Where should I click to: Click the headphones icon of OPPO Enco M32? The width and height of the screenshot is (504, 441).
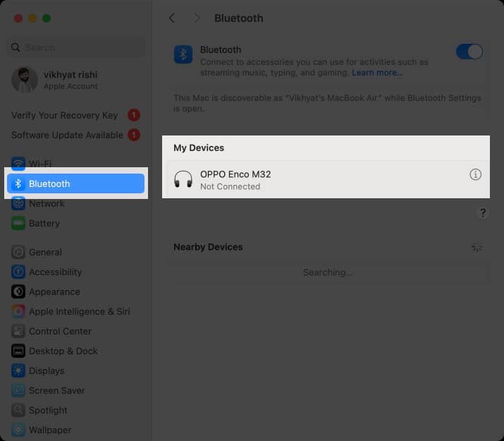pyautogui.click(x=183, y=179)
